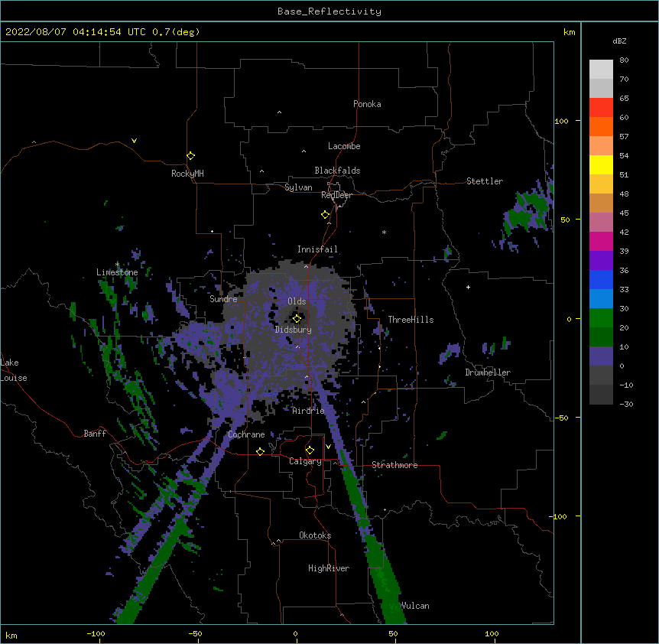659x644 pixels.
Task: Click the Base_Reflectivity title
Action: click(x=329, y=11)
